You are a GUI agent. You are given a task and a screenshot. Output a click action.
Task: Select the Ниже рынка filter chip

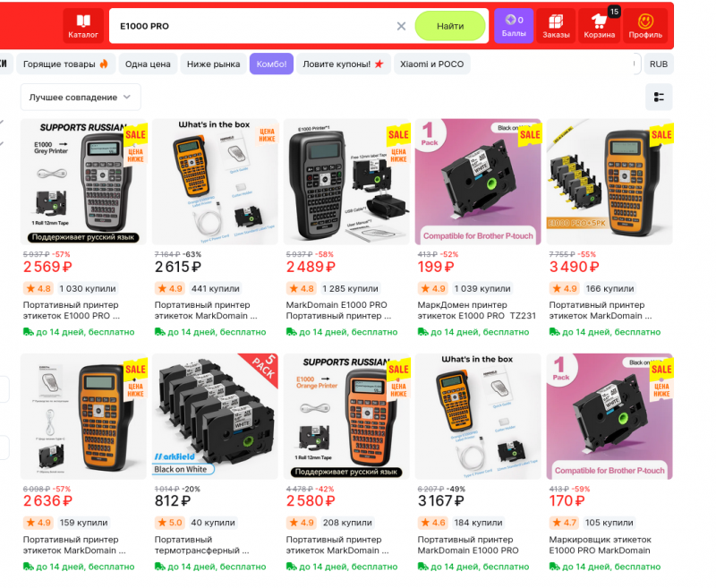click(x=213, y=64)
